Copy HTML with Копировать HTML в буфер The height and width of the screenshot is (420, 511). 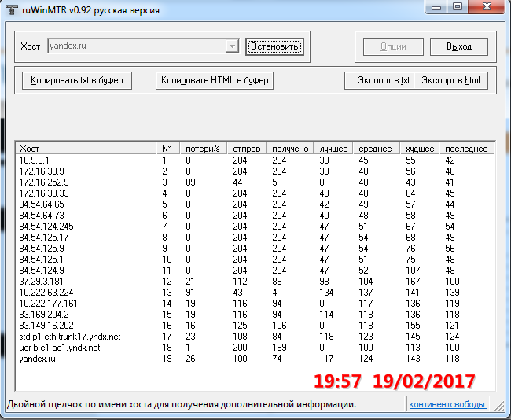click(x=215, y=80)
